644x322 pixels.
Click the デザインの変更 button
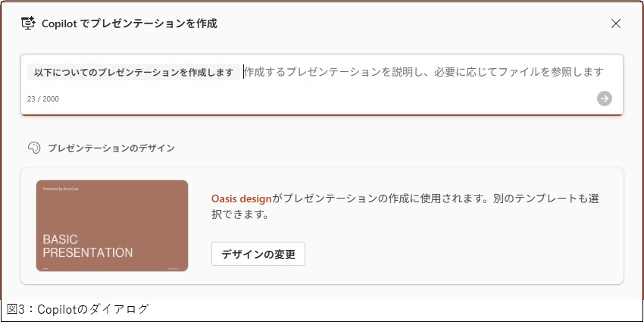[x=258, y=255]
